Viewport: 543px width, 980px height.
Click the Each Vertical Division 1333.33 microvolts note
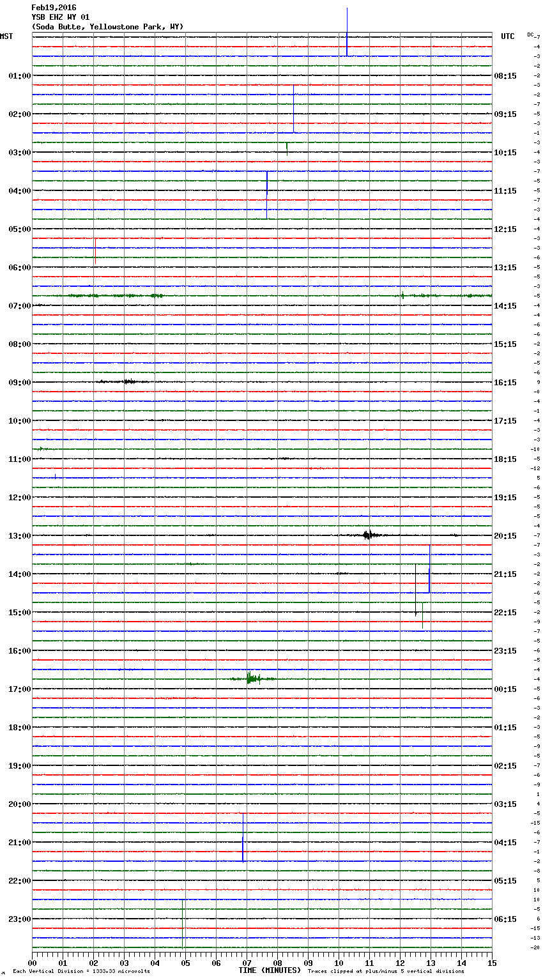(81, 971)
